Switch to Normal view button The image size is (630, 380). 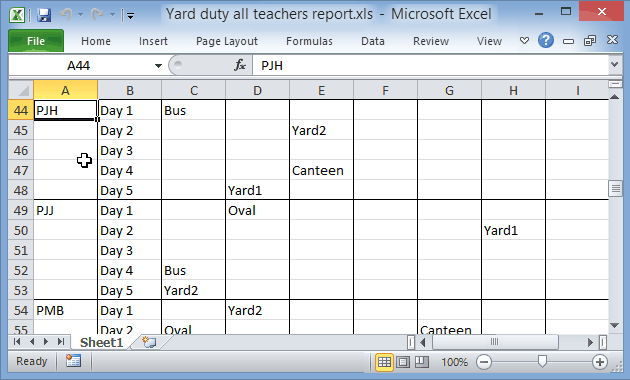[384, 362]
